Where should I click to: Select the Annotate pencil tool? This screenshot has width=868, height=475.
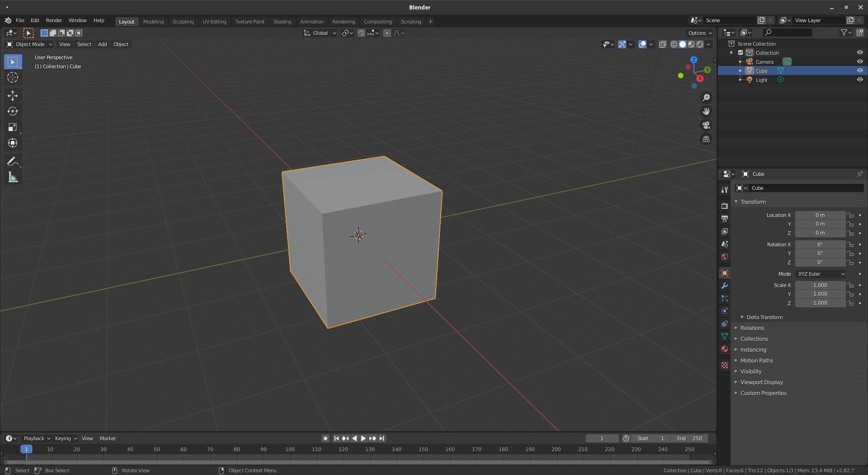(13, 161)
